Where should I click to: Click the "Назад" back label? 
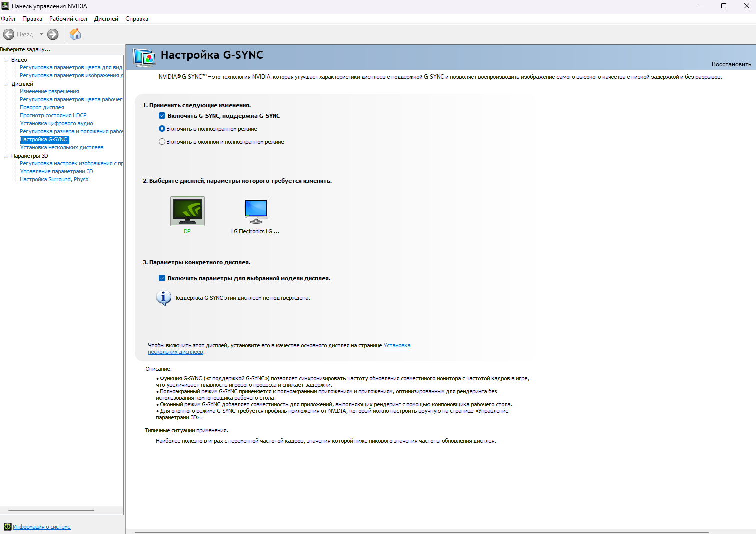click(25, 34)
